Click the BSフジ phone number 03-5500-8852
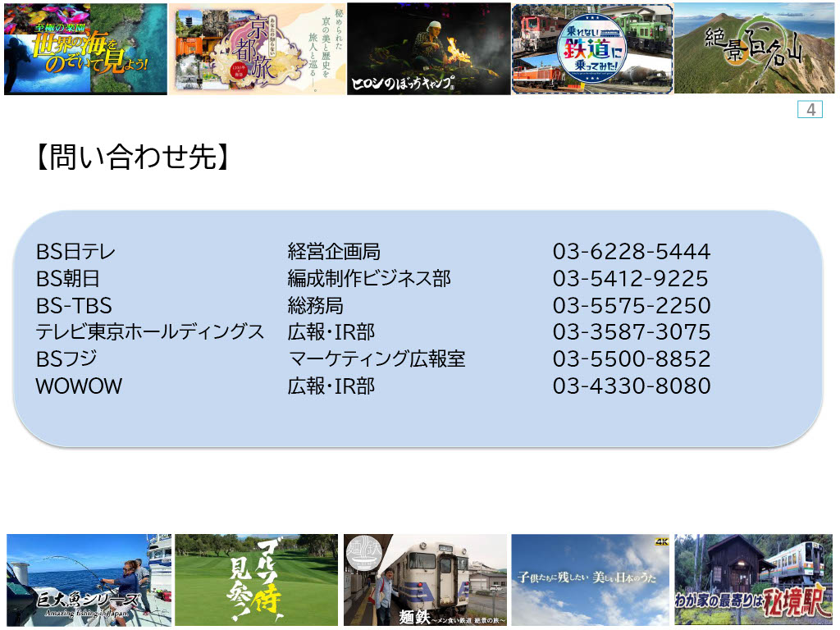Screen dimensions: 840x630 (631, 359)
